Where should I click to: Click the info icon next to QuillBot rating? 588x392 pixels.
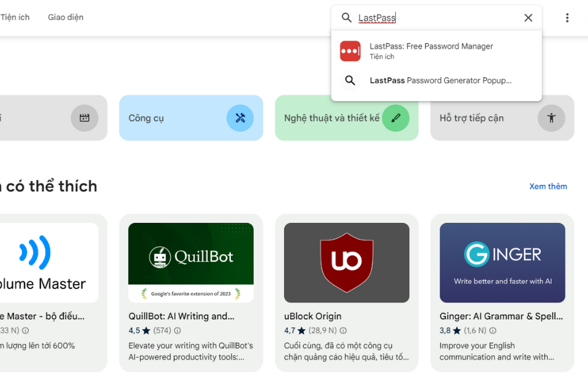pyautogui.click(x=176, y=330)
